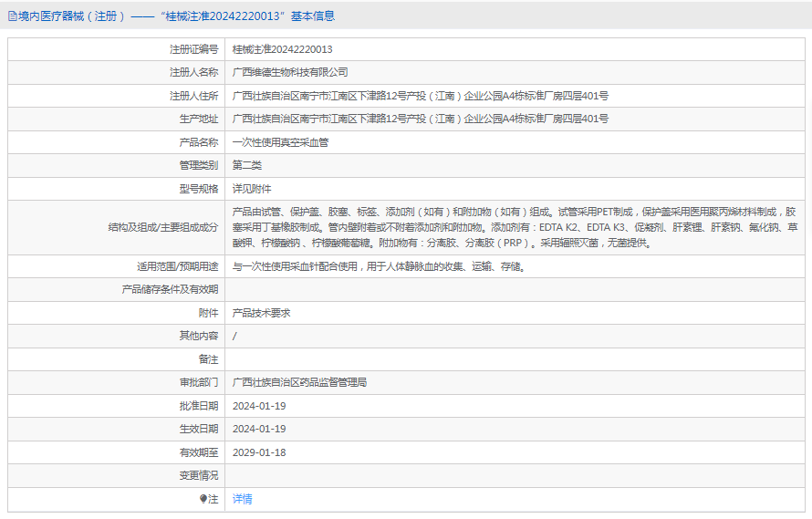Click the 管理类别 label

click(x=199, y=165)
